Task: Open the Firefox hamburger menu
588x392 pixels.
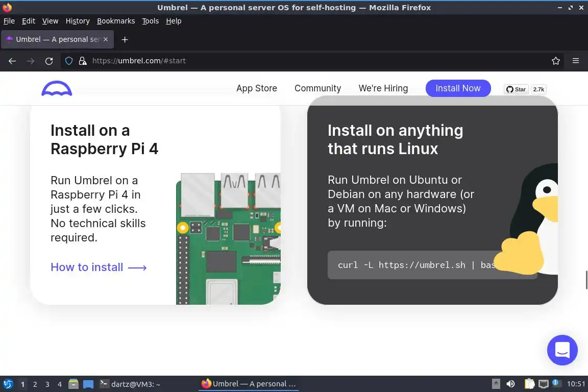Action: point(576,61)
